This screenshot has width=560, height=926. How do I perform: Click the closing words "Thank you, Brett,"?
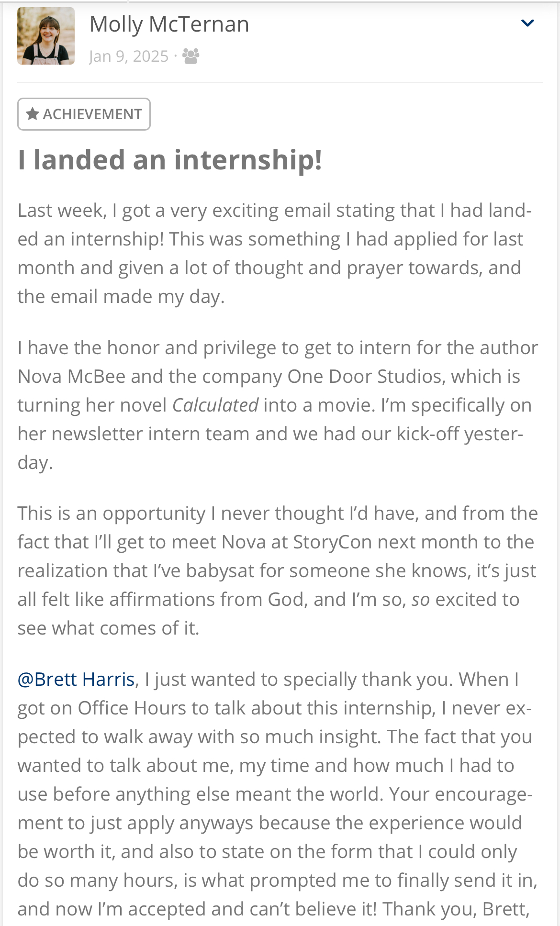coord(456,909)
